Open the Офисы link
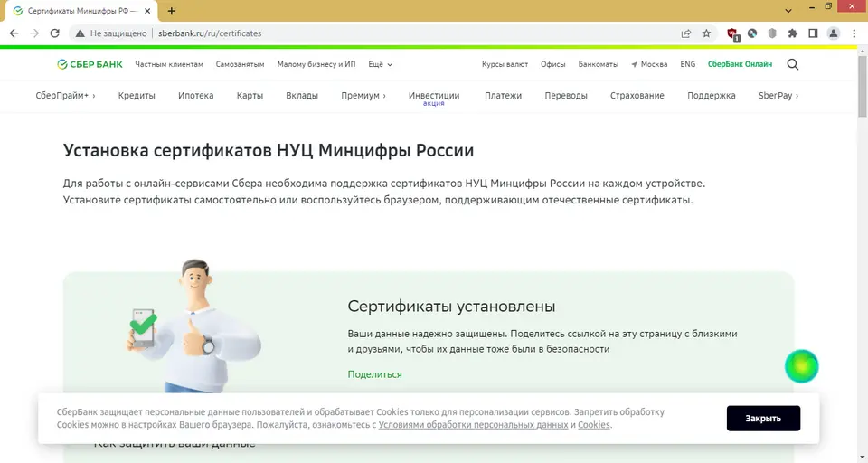Image resolution: width=868 pixels, height=463 pixels. [x=553, y=64]
